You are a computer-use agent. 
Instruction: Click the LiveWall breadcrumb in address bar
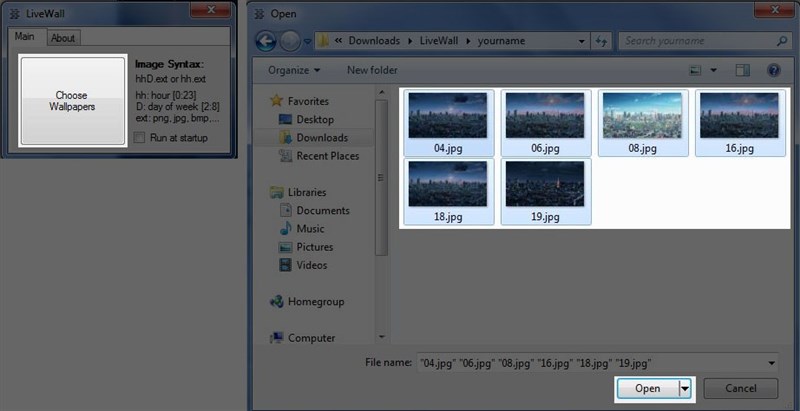point(439,41)
